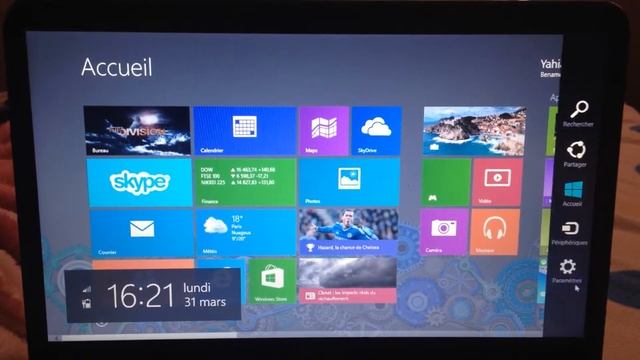Click the network signal icon in clock panel
Image resolution: width=640 pixels, height=360 pixels.
tap(87, 289)
